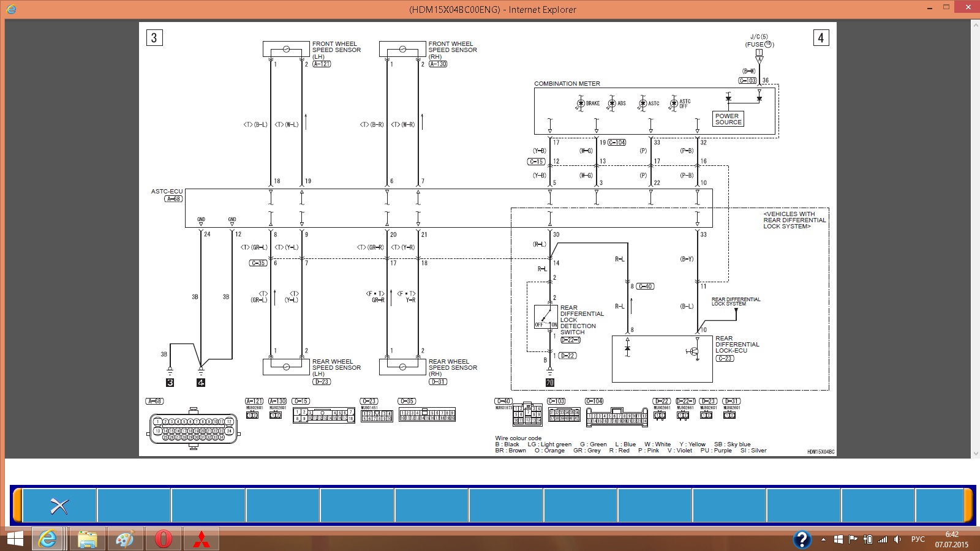This screenshot has width=980, height=551.
Task: Open the Mitsubishi app in the taskbar
Action: 202,539
